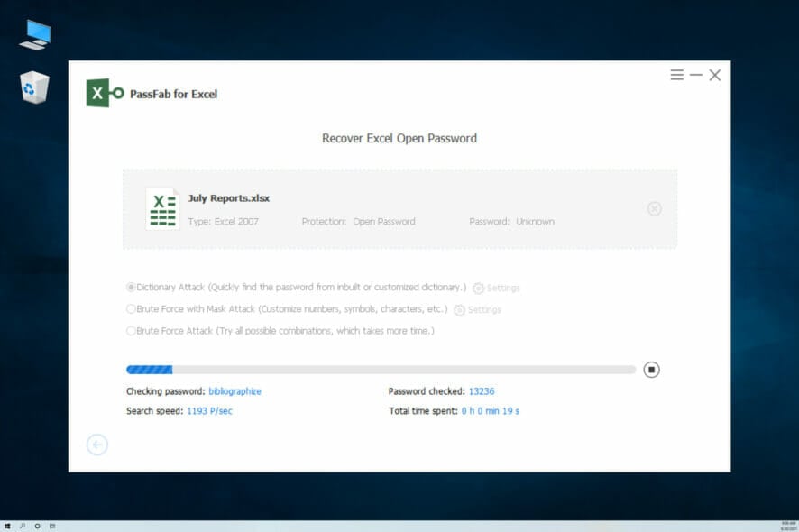Click the total time spent value

(x=491, y=411)
